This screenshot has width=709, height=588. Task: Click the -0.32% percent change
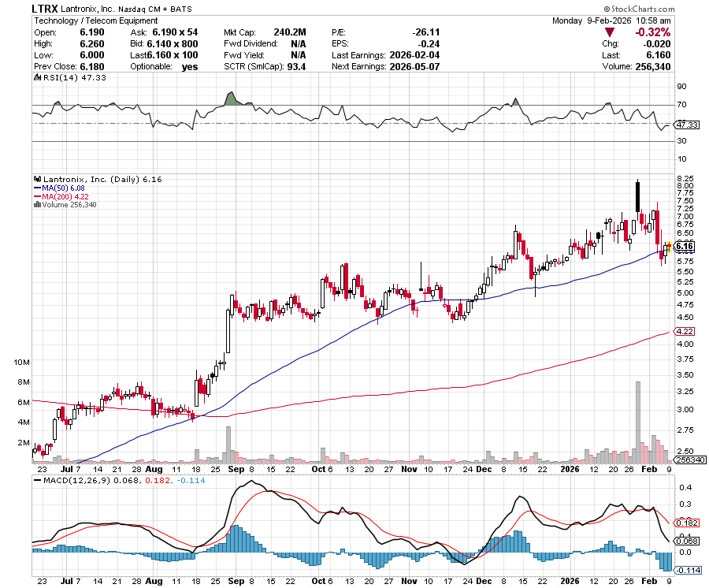coord(652,32)
